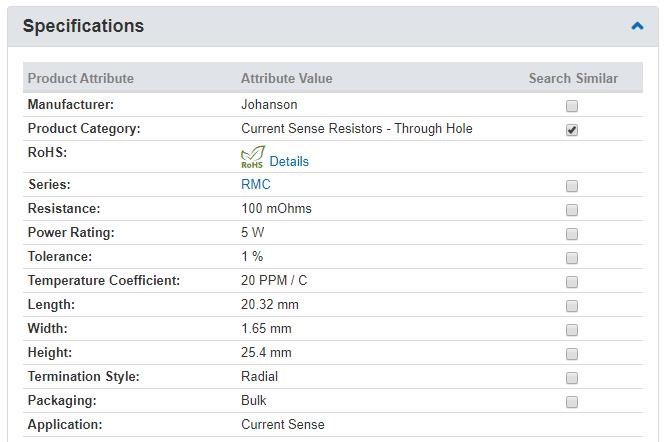Open the RoHS Details link
The width and height of the screenshot is (665, 442).
289,161
